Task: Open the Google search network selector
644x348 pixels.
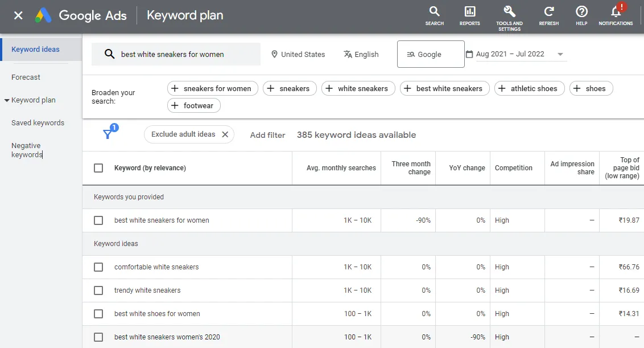Action: [x=431, y=54]
